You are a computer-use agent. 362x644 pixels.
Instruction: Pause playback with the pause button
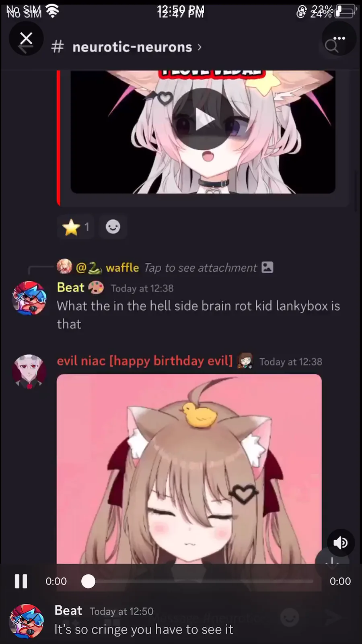[x=21, y=581]
